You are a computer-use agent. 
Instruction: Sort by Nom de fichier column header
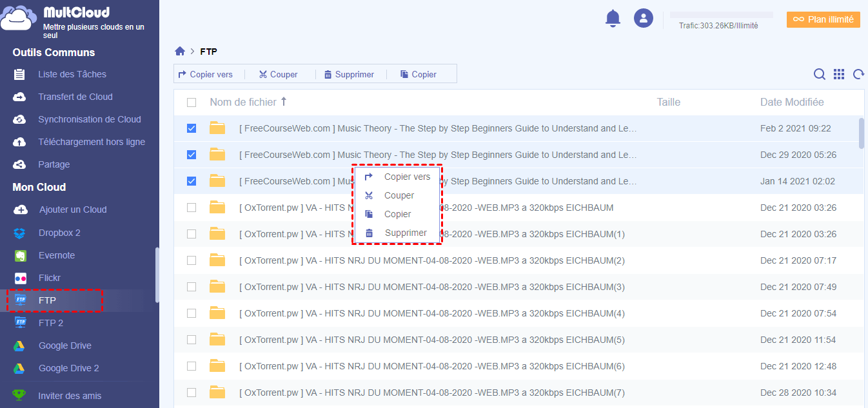pyautogui.click(x=243, y=102)
